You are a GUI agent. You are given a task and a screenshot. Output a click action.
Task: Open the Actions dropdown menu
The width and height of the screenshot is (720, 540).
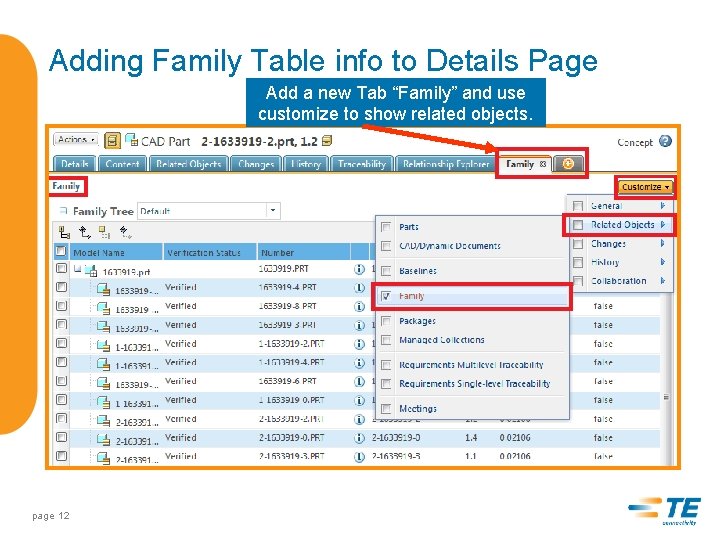coord(76,139)
